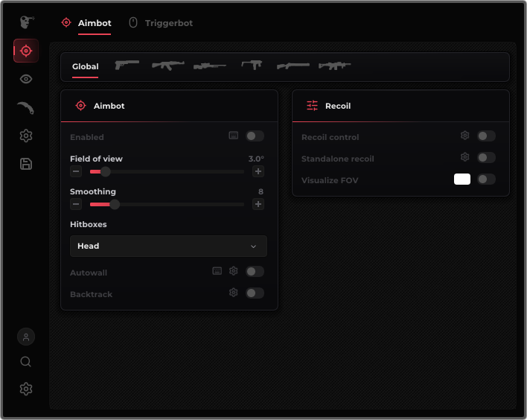The width and height of the screenshot is (527, 420).
Task: Open the floppy-disk configs section in sidebar
Action: pos(26,164)
